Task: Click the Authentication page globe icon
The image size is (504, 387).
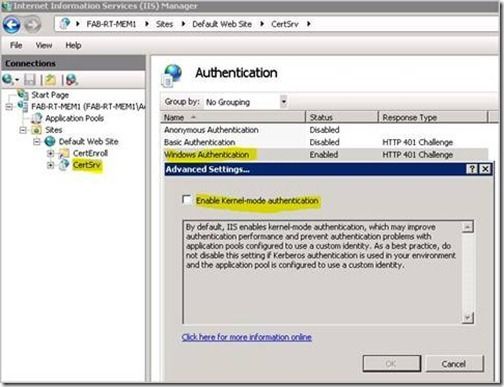Action: click(x=173, y=75)
